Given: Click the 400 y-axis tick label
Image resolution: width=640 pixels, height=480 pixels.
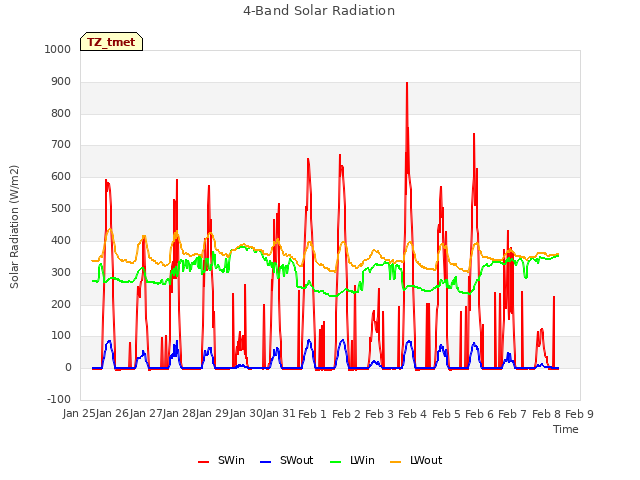Looking at the screenshot, I should tap(61, 240).
